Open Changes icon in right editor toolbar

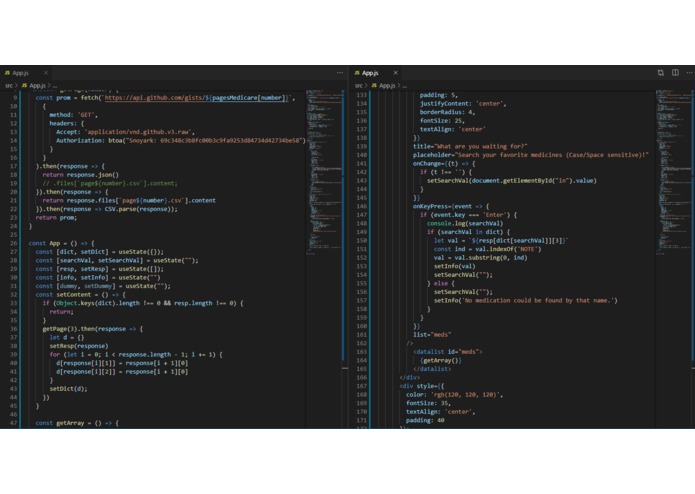(x=660, y=73)
